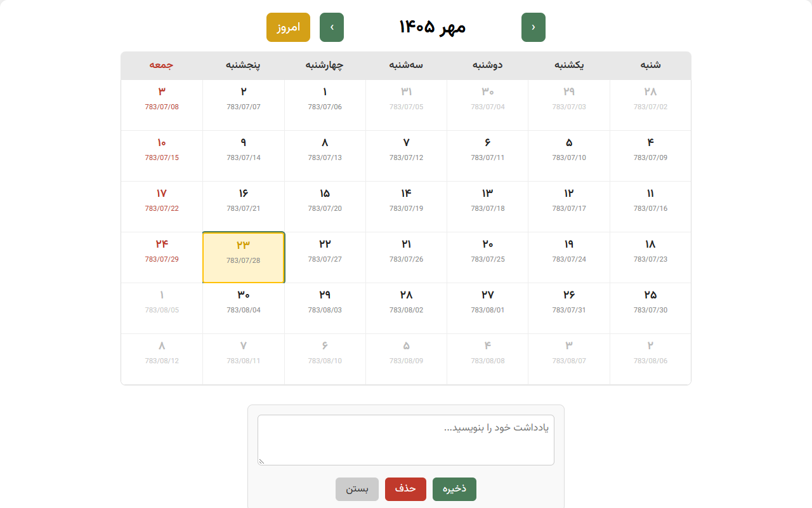
Task: Close the note panel with بستن
Action: coord(357,489)
